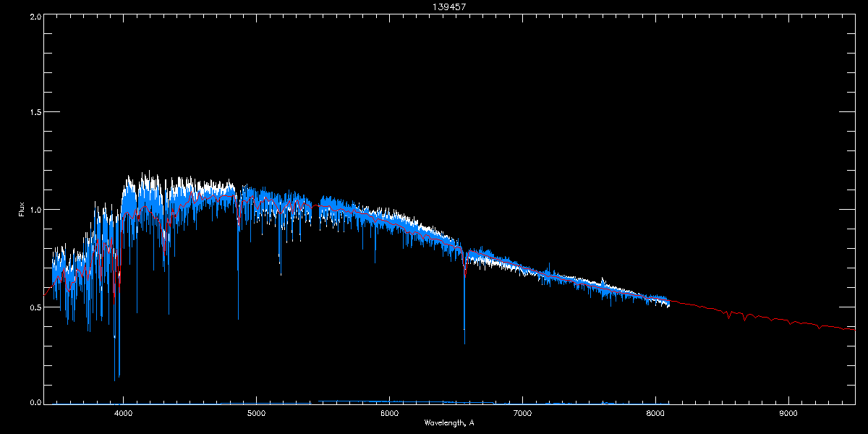This screenshot has width=868, height=434.
Task: Click the plot title 139457
Action: click(433, 6)
